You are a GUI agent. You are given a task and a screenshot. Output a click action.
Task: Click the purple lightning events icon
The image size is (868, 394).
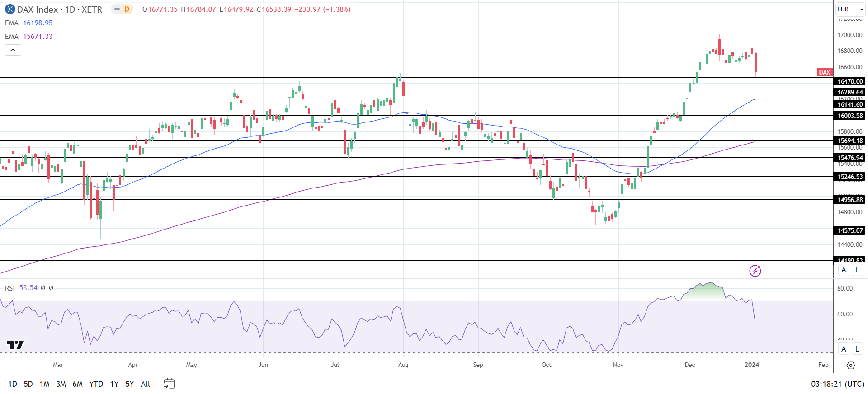click(x=755, y=271)
